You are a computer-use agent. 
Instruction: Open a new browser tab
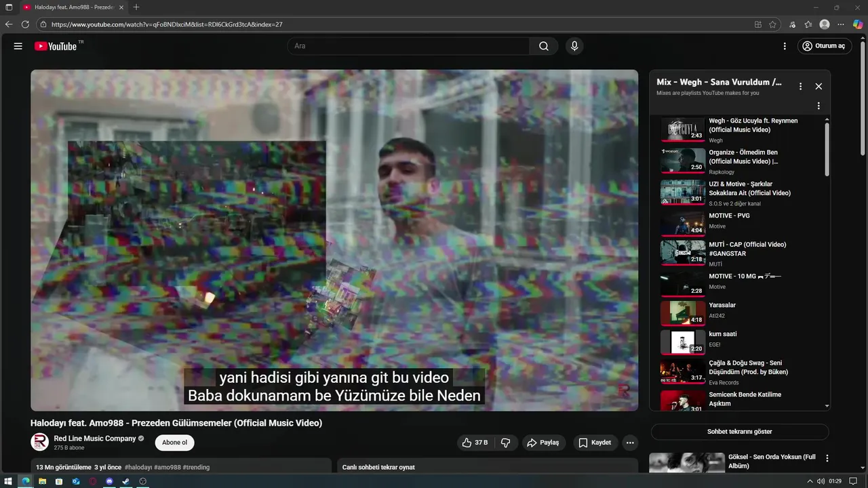[x=136, y=7]
